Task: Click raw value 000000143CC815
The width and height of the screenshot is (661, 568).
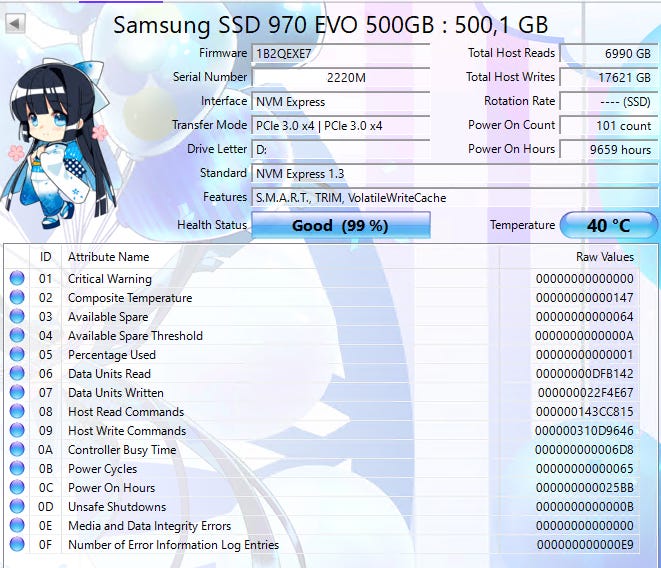Action: [x=585, y=412]
